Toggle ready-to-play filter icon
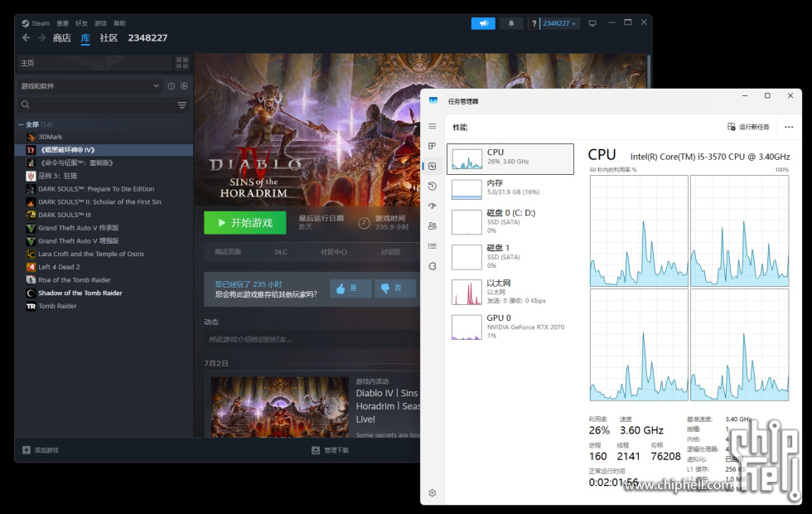The width and height of the screenshot is (812, 514). 184,86
